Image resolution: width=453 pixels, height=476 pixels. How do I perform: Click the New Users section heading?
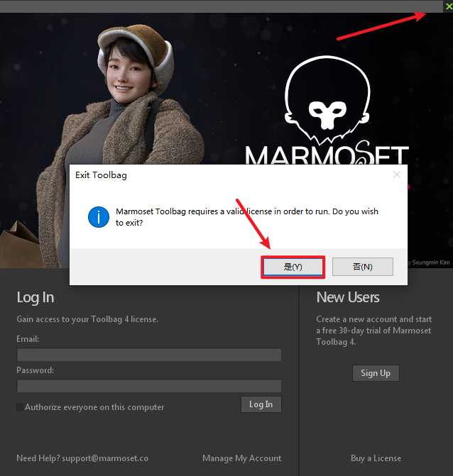pos(348,297)
